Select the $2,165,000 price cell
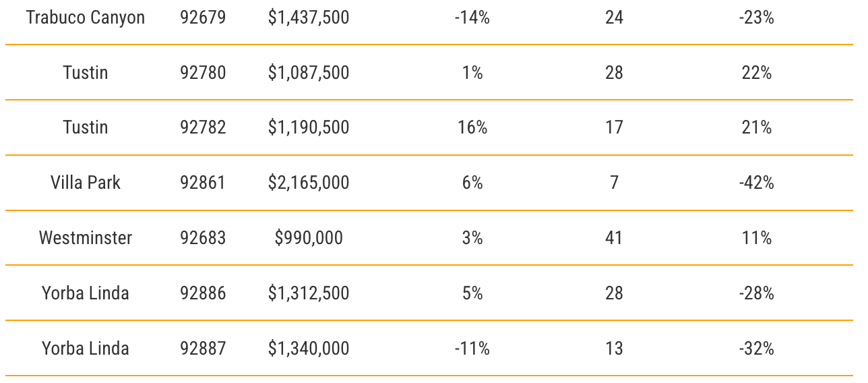868x383 pixels. [x=309, y=183]
